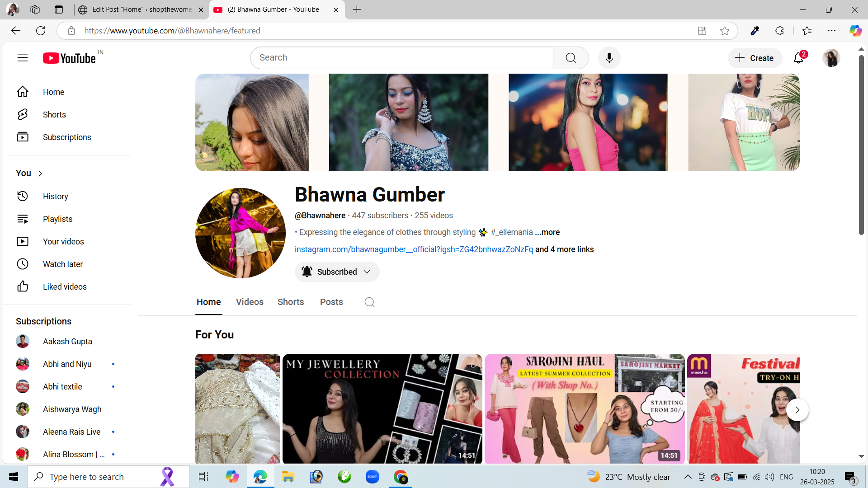The image size is (868, 488).
Task: Switch to the Posts tab
Action: tap(331, 302)
